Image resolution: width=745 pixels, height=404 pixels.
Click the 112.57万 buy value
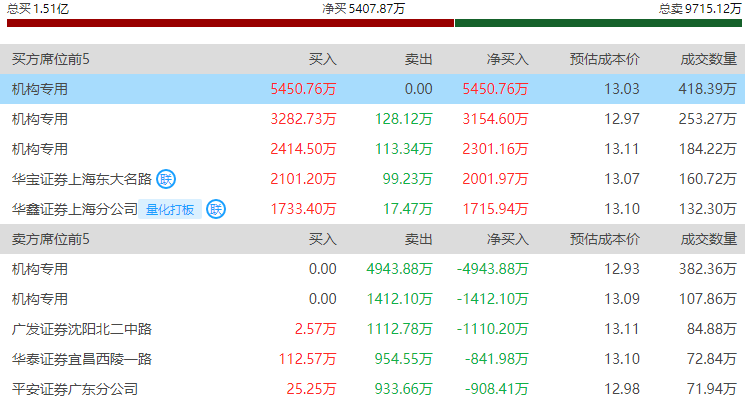(x=307, y=359)
